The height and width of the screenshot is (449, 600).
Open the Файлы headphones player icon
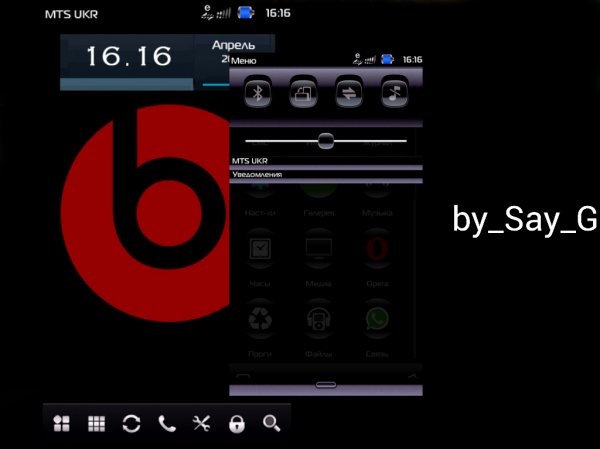click(x=318, y=319)
